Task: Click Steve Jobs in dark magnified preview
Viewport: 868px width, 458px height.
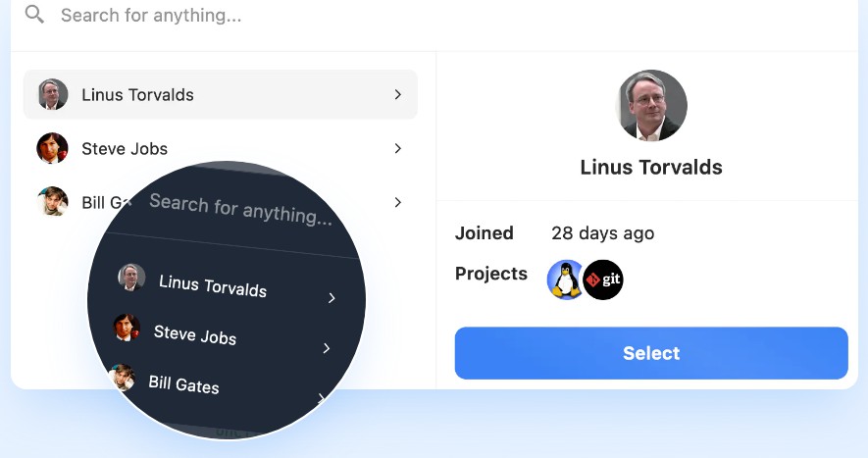Action: pos(195,335)
